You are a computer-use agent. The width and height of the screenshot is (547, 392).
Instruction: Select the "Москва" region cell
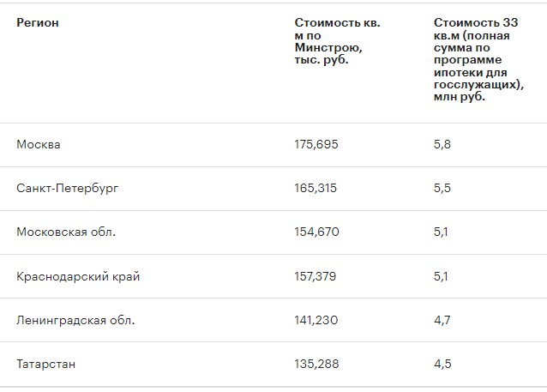pyautogui.click(x=39, y=144)
